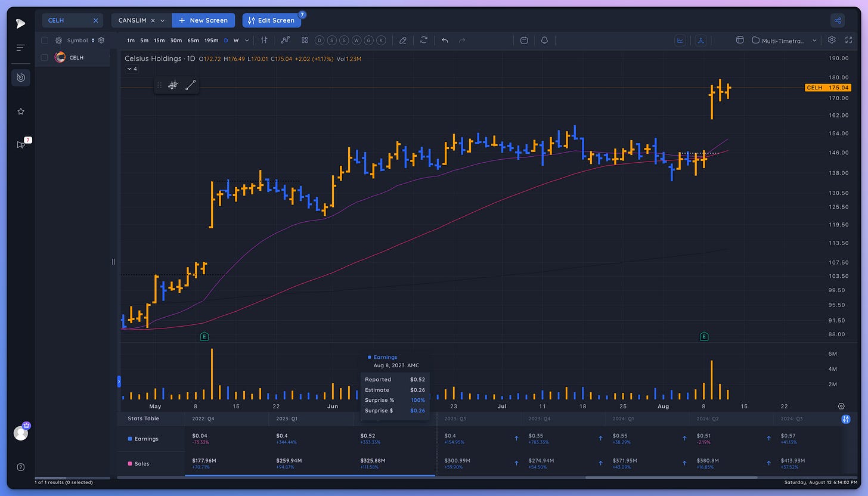Close the CANSLIM screen tab

(153, 20)
